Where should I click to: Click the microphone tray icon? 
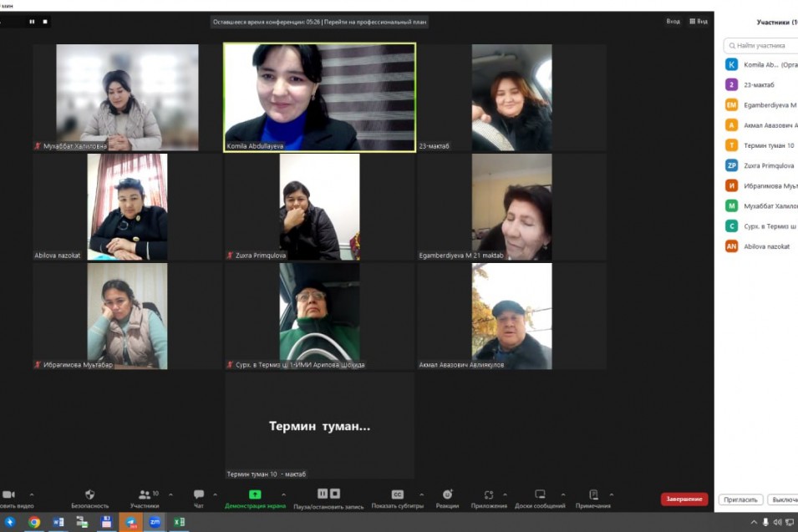tap(765, 522)
